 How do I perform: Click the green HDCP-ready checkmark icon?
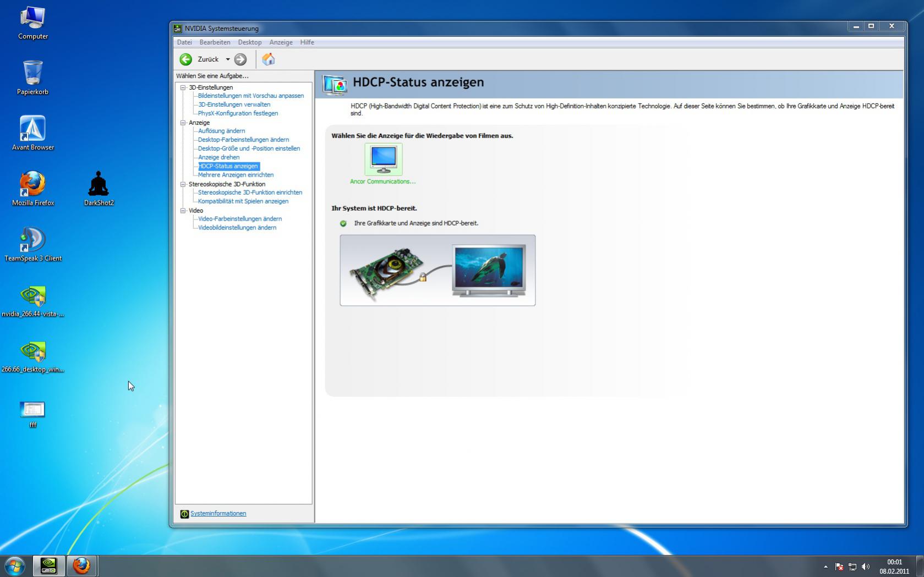(x=343, y=223)
